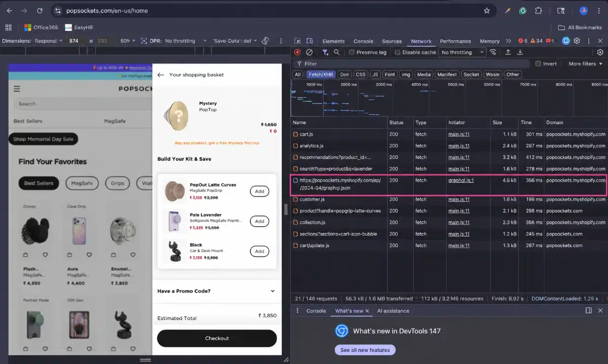Open the Dimensions Responsive dropdown

pos(49,41)
